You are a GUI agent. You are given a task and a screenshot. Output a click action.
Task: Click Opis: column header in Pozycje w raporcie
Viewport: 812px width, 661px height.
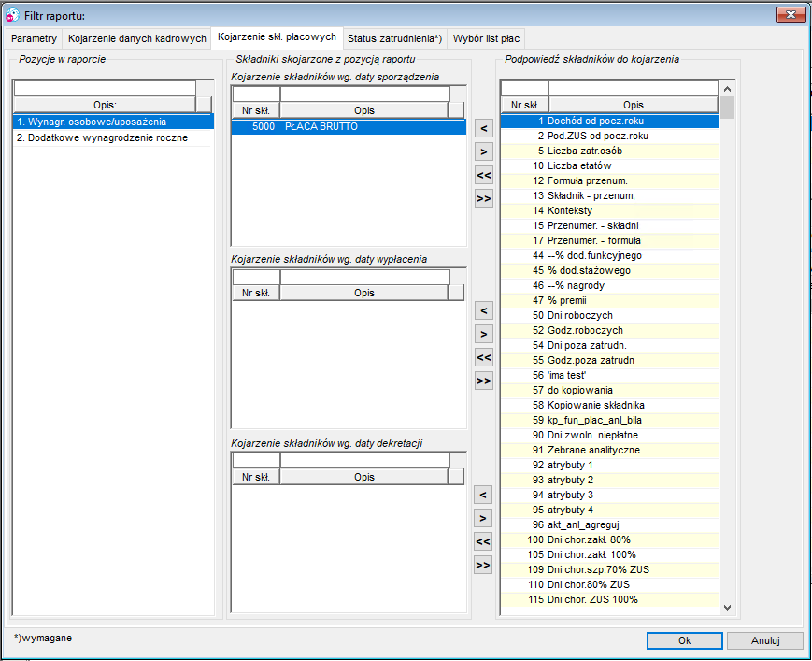(105, 105)
